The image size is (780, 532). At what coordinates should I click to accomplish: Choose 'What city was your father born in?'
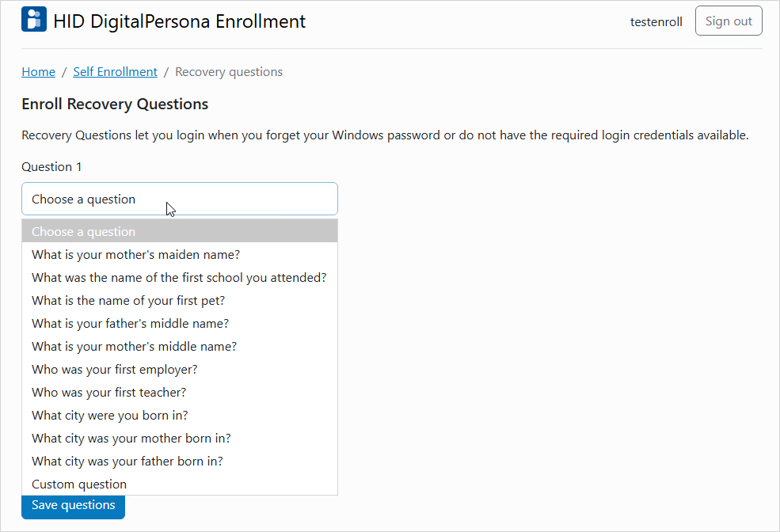tap(127, 462)
